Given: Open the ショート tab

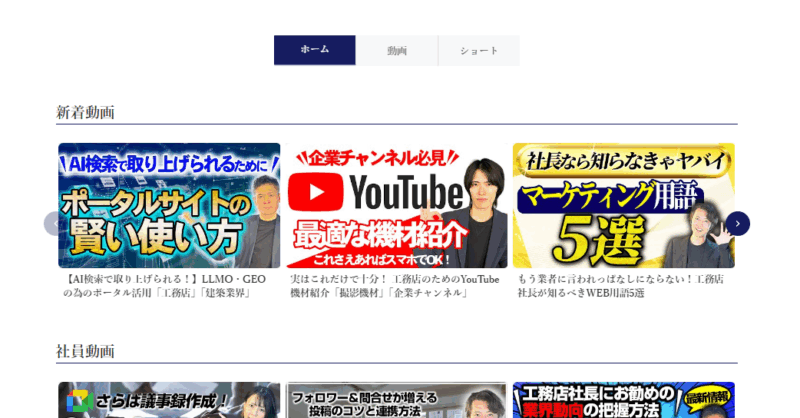Looking at the screenshot, I should (x=479, y=50).
